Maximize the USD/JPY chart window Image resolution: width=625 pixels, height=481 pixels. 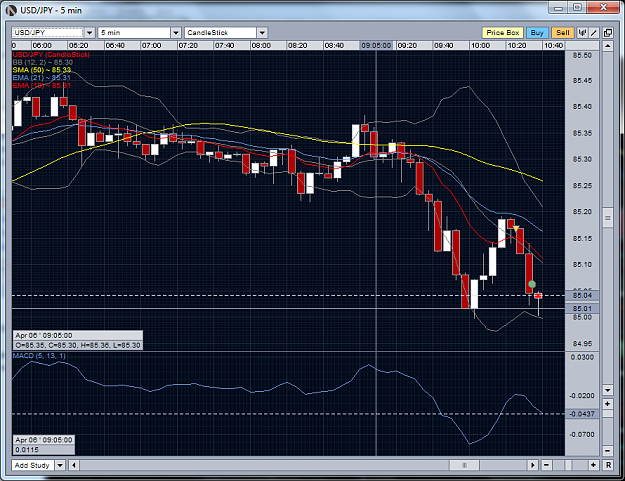click(577, 8)
